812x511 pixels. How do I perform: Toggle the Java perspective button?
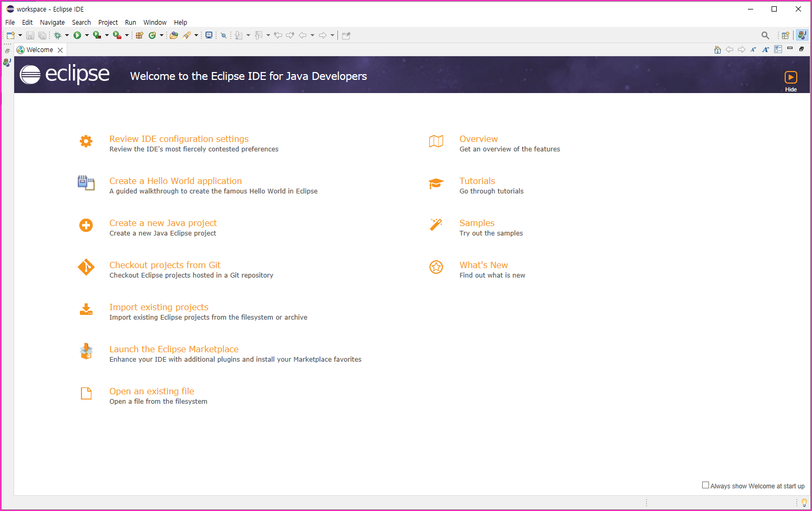click(x=802, y=35)
